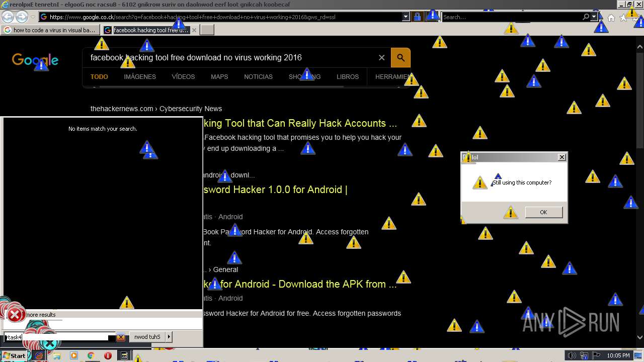This screenshot has width=644, height=362.
Task: Click the page scrollbar down arrow
Action: [639, 337]
